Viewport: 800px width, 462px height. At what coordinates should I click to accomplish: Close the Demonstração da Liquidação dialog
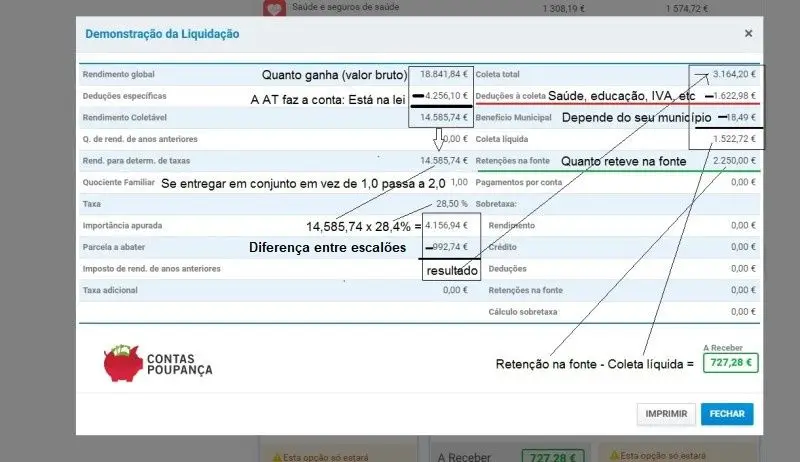tap(748, 34)
